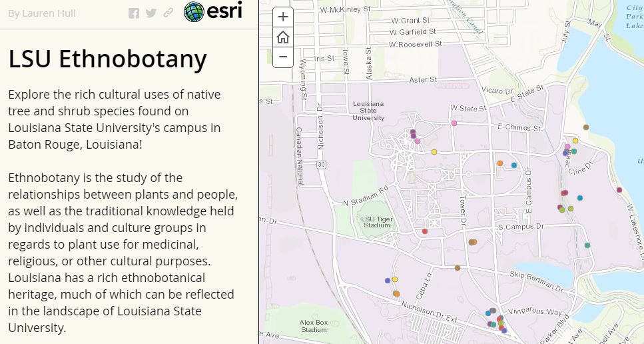Click the LSU Ethnobotany title heading
The image size is (644, 344).
pyautogui.click(x=108, y=59)
